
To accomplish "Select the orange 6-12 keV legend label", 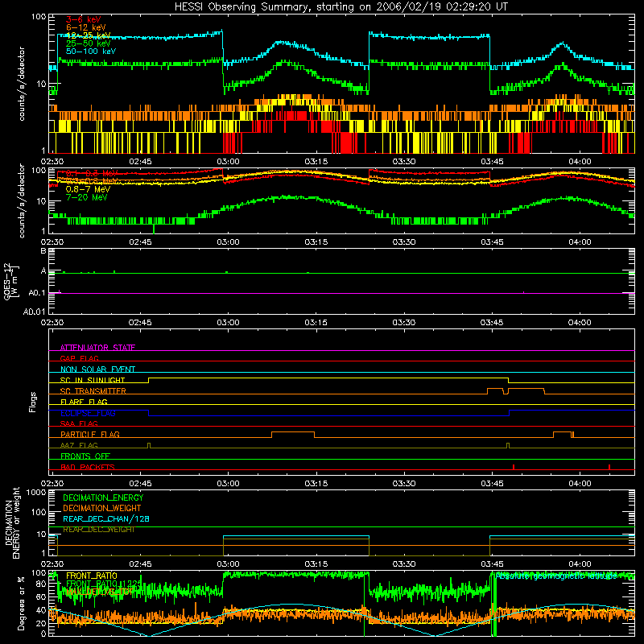I will pos(86,27).
